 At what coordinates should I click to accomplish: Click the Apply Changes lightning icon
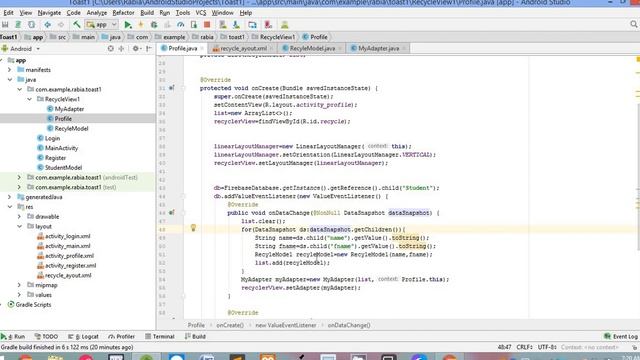(141, 25)
